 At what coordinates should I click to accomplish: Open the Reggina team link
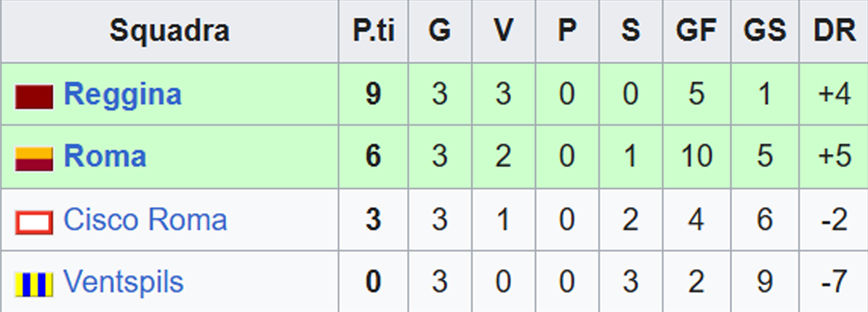[122, 95]
